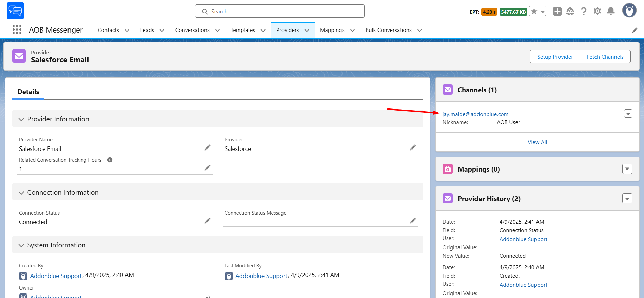Open the Setup gear menu
The image size is (644, 298).
[x=597, y=12]
